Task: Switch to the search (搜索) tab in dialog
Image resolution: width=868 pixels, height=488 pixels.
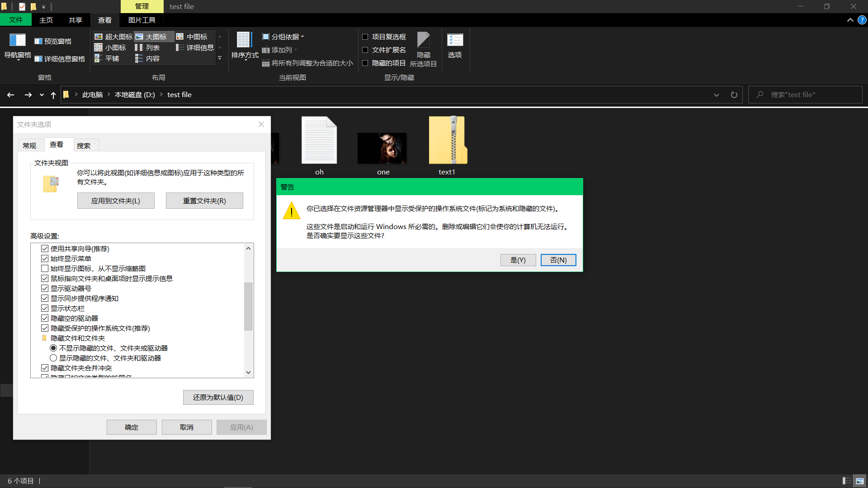Action: [84, 145]
